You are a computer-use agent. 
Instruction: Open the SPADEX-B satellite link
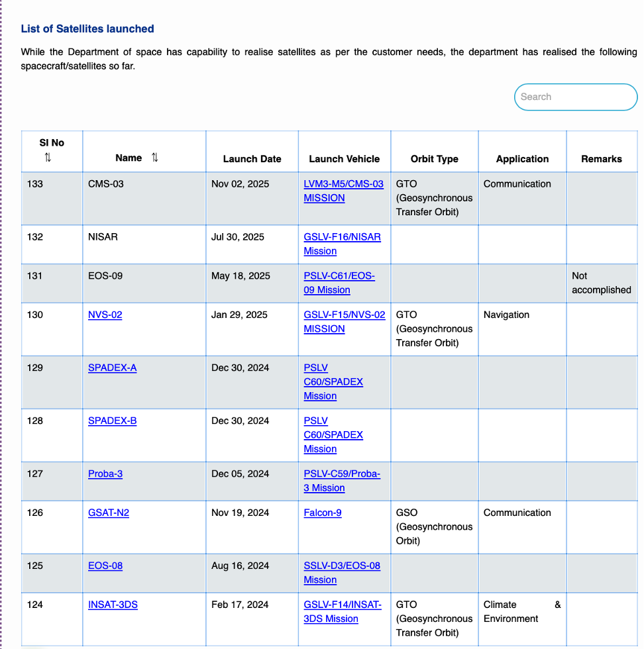pyautogui.click(x=112, y=421)
